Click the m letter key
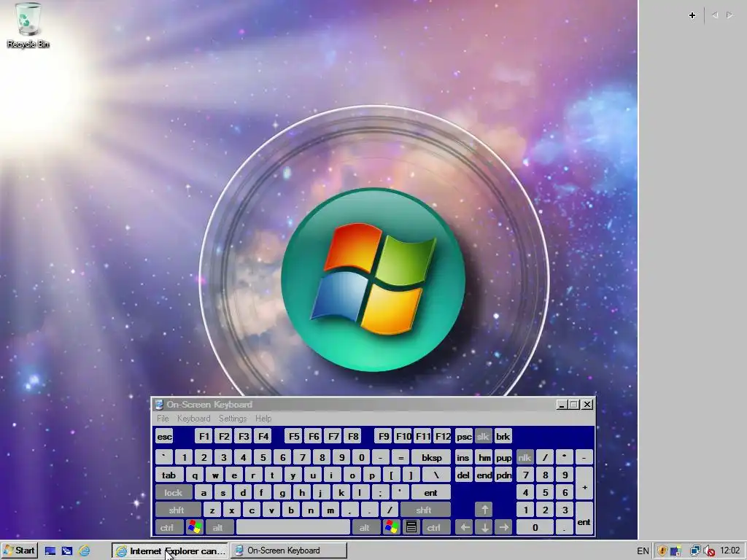 [330, 510]
